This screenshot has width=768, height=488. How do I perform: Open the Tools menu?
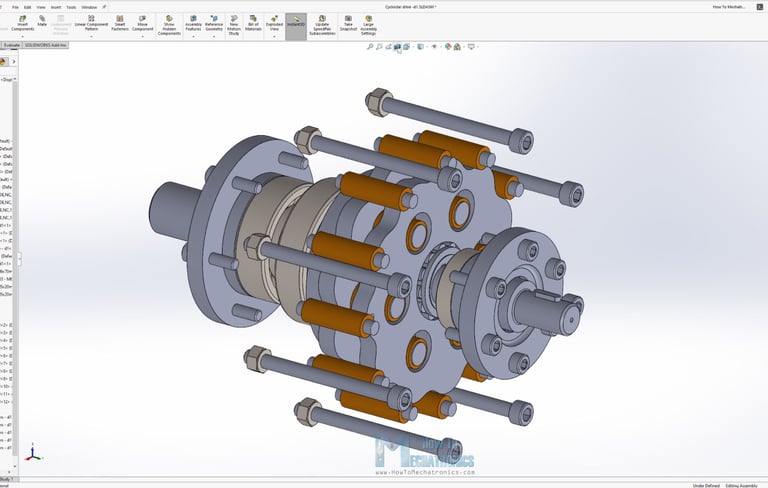[71, 7]
